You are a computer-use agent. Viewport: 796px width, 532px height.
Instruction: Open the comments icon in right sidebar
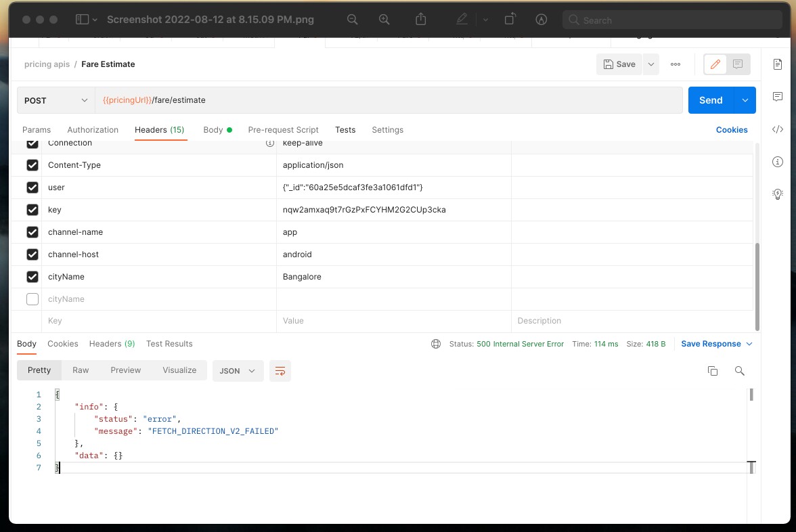coord(778,97)
